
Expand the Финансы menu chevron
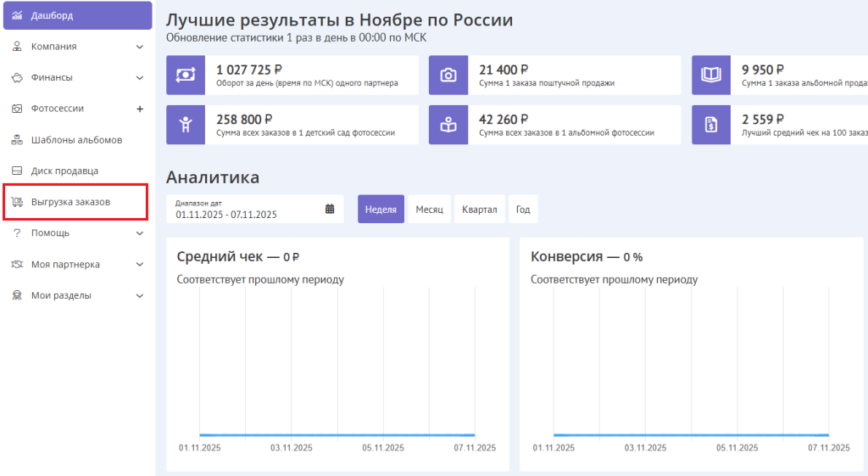[140, 78]
